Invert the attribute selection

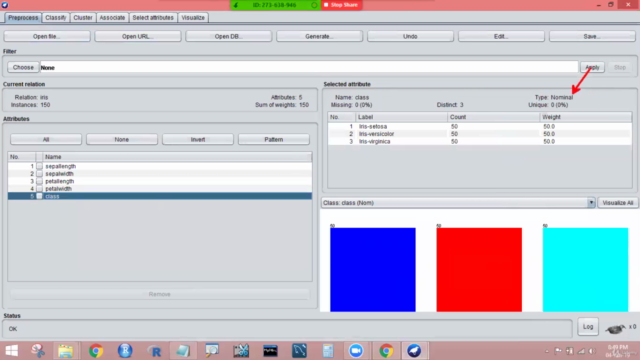pos(198,140)
